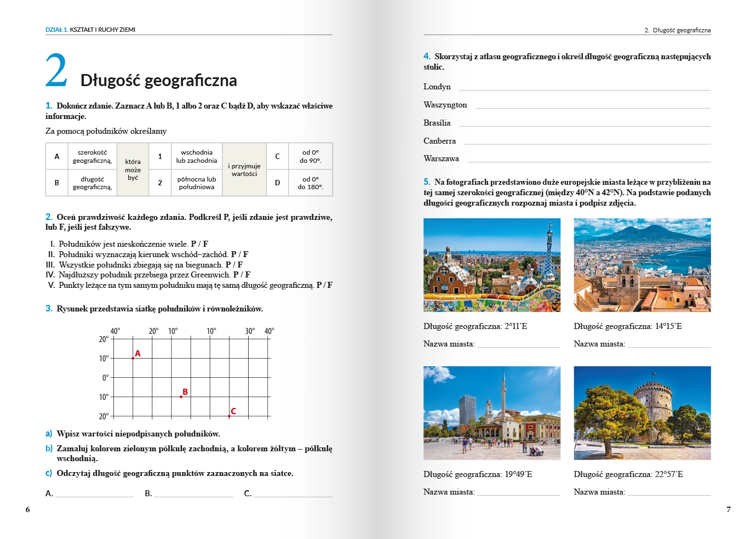Select cell 'od 0° do 90°.'
The image size is (756, 539).
[310, 156]
